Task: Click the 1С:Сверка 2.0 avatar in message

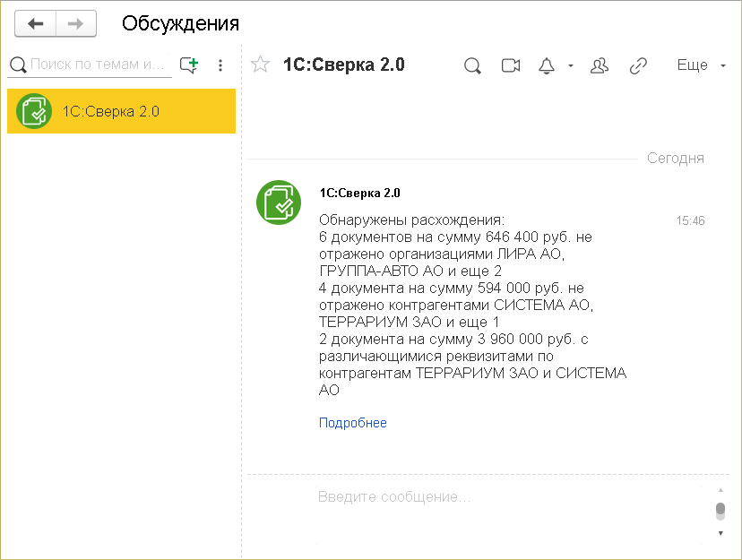Action: pyautogui.click(x=279, y=202)
